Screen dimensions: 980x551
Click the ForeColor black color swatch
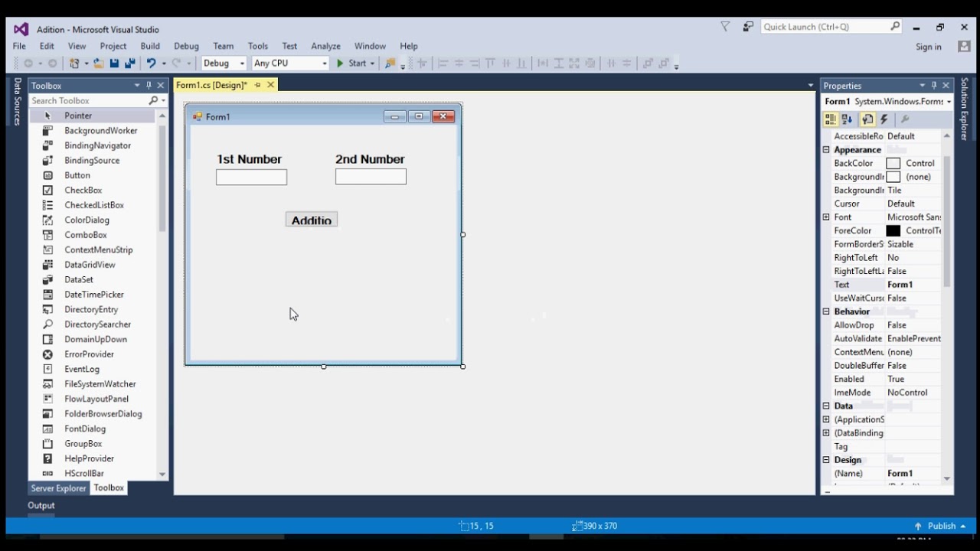coord(893,230)
